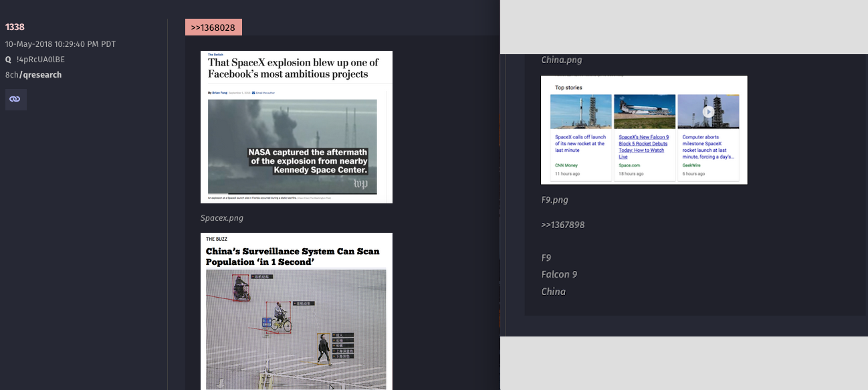Open post number 1338

click(x=15, y=27)
